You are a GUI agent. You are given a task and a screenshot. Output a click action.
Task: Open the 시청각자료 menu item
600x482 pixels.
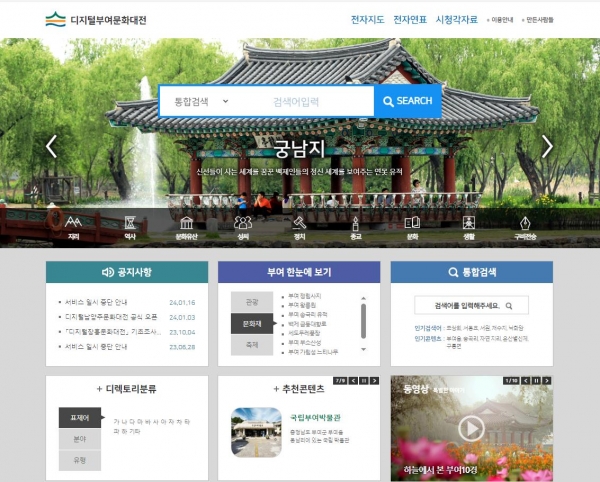457,19
